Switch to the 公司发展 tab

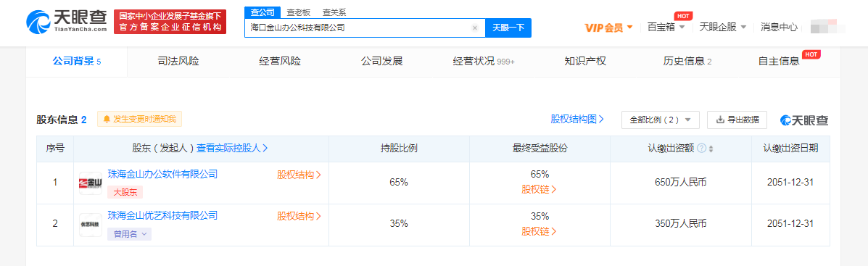coord(381,62)
